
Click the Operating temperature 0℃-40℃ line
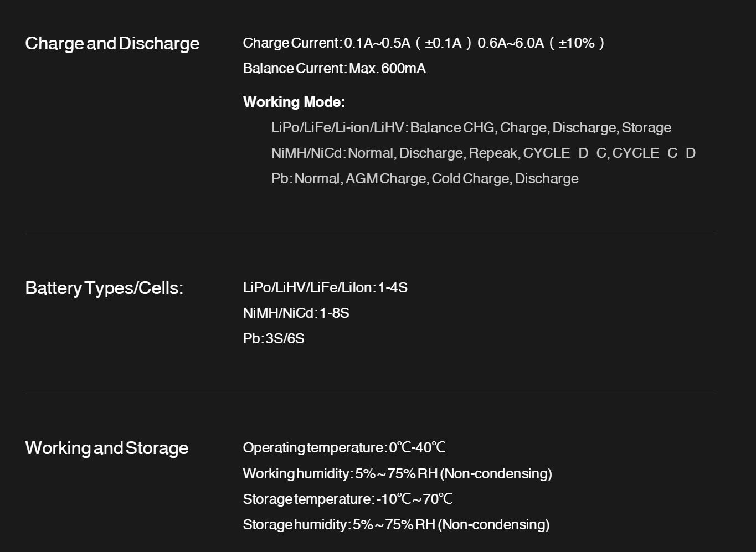coord(344,447)
